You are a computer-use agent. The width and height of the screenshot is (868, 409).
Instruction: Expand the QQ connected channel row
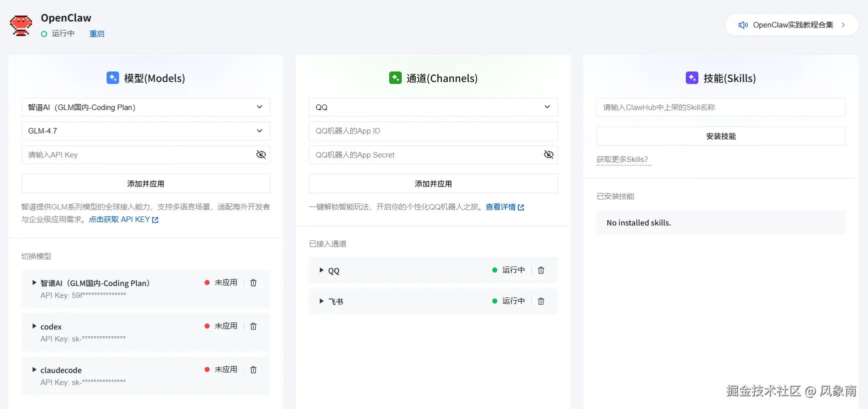coord(322,270)
